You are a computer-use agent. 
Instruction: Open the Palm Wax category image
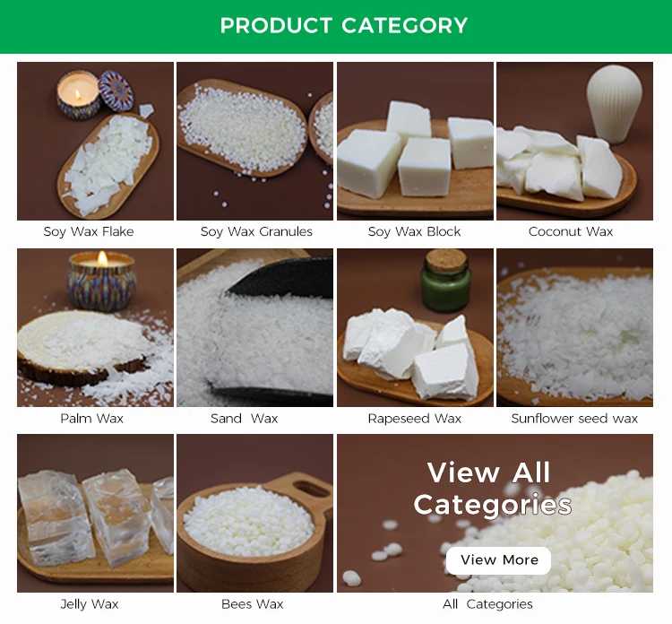tap(95, 327)
